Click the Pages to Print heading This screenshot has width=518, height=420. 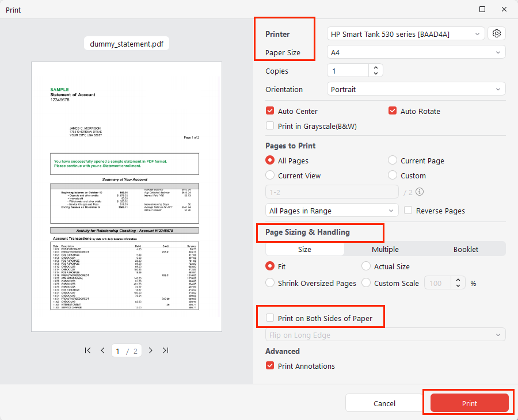[x=291, y=146]
